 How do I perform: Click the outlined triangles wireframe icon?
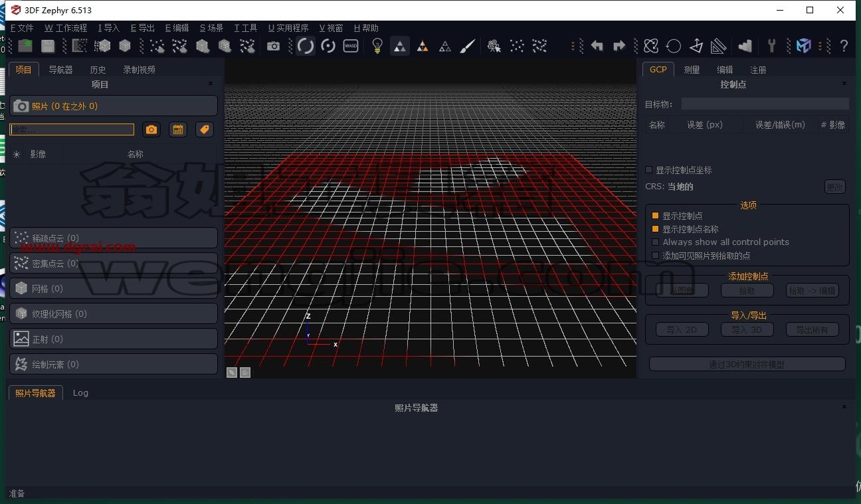[445, 46]
